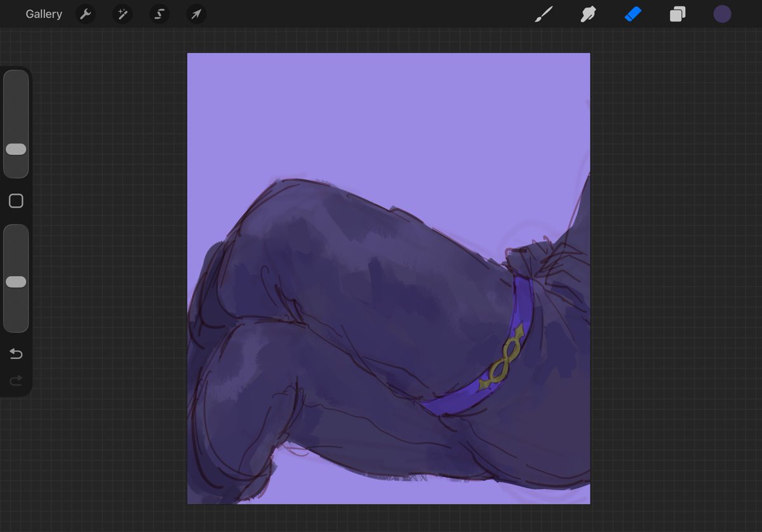This screenshot has height=532, width=762.
Task: Open the Gallery view
Action: click(x=44, y=14)
